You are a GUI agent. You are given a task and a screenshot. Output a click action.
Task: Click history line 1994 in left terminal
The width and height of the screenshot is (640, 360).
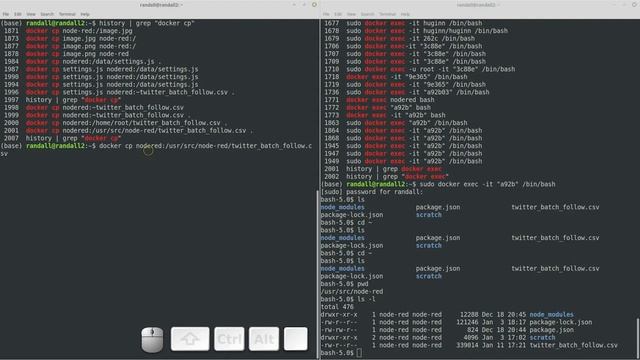pos(101,84)
